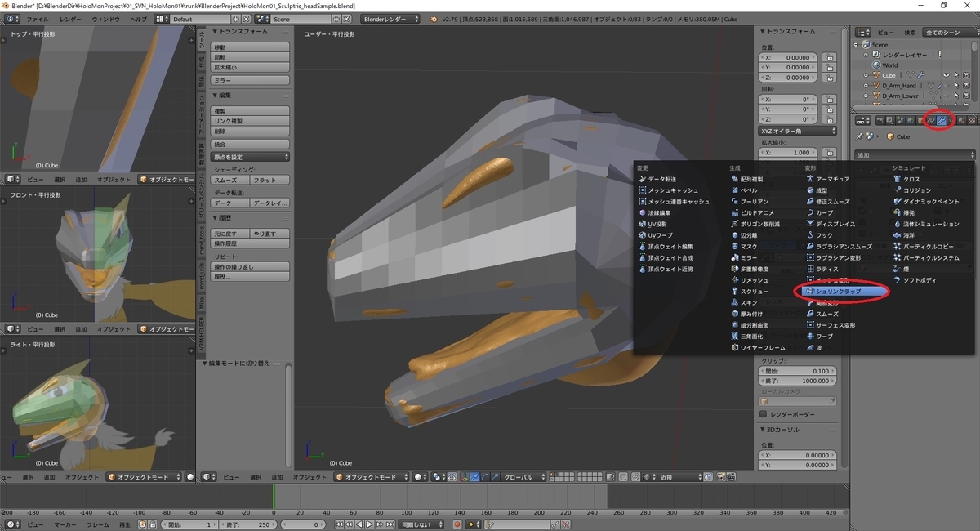Select the translate manipulator arrow icon
980x531 pixels.
point(474,476)
